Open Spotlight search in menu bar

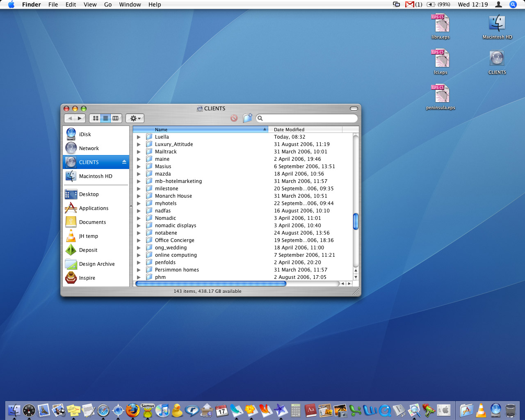[513, 5]
